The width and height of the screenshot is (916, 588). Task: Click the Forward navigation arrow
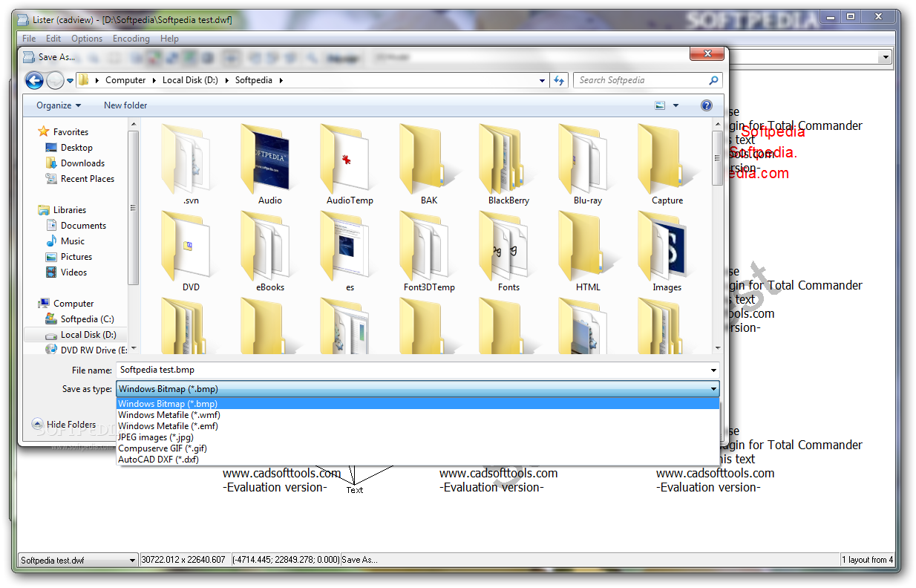pyautogui.click(x=55, y=80)
